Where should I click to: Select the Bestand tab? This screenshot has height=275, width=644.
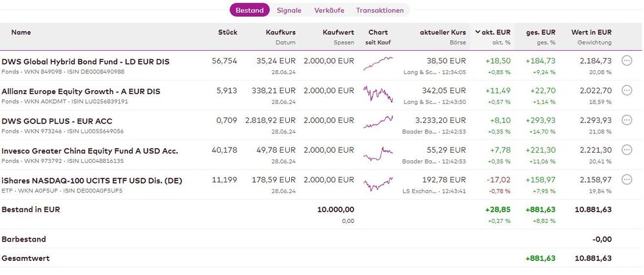pyautogui.click(x=250, y=10)
